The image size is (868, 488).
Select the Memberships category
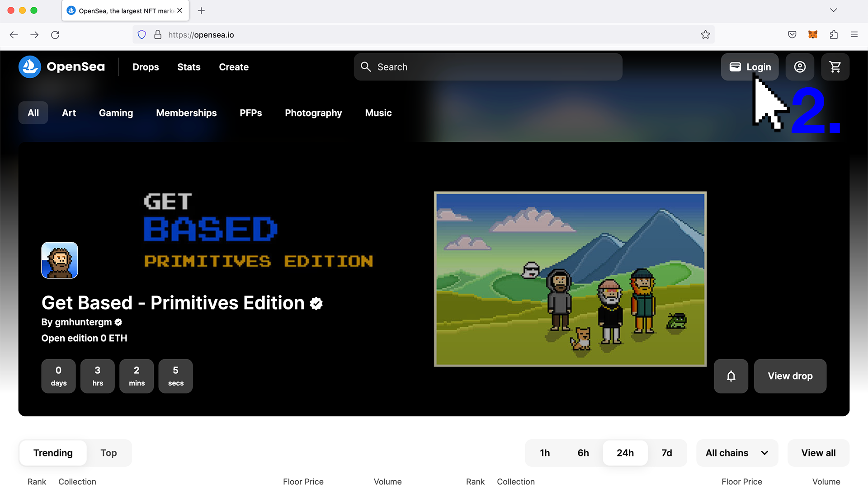coord(186,113)
